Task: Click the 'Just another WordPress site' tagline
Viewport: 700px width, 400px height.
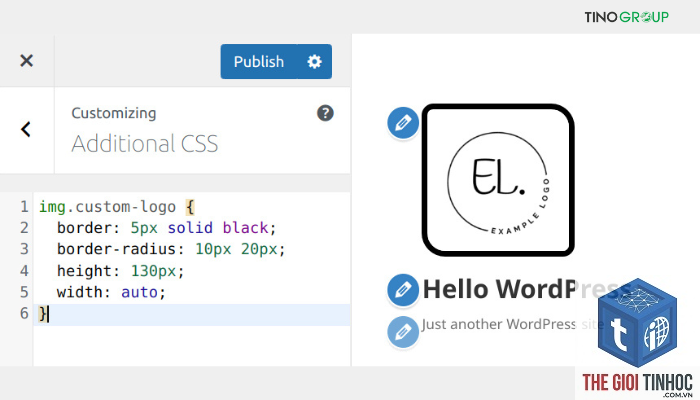Action: coord(512,324)
